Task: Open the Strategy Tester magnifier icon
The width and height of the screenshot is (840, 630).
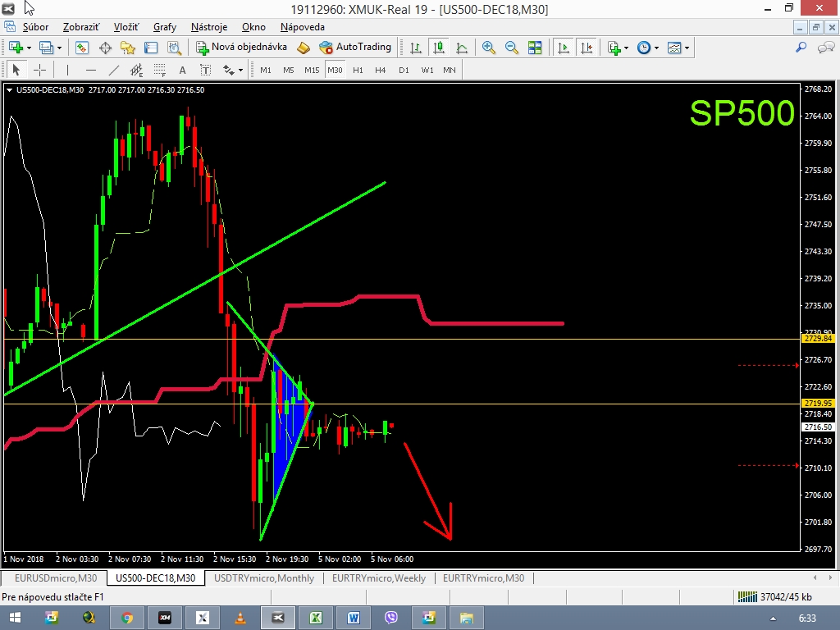Action: [x=174, y=47]
